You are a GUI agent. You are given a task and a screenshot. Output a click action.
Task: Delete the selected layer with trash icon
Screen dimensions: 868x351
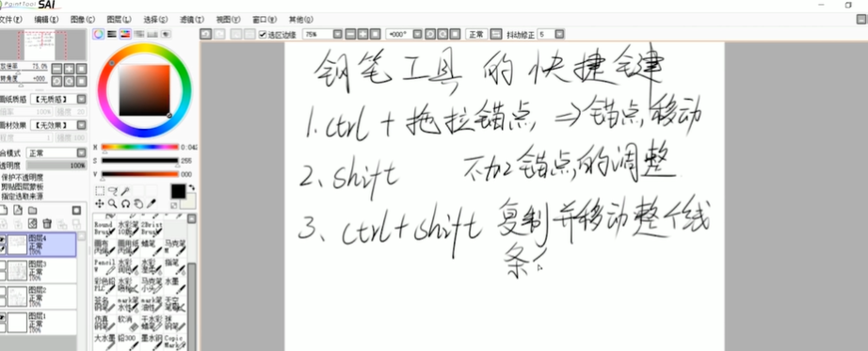point(47,224)
